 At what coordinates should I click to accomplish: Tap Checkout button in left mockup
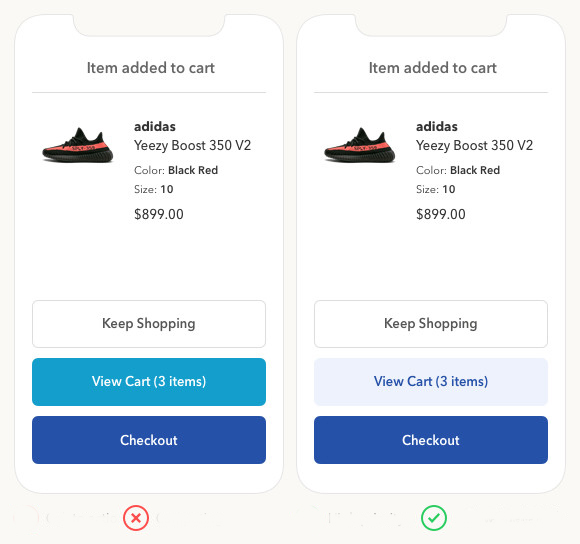(x=149, y=440)
